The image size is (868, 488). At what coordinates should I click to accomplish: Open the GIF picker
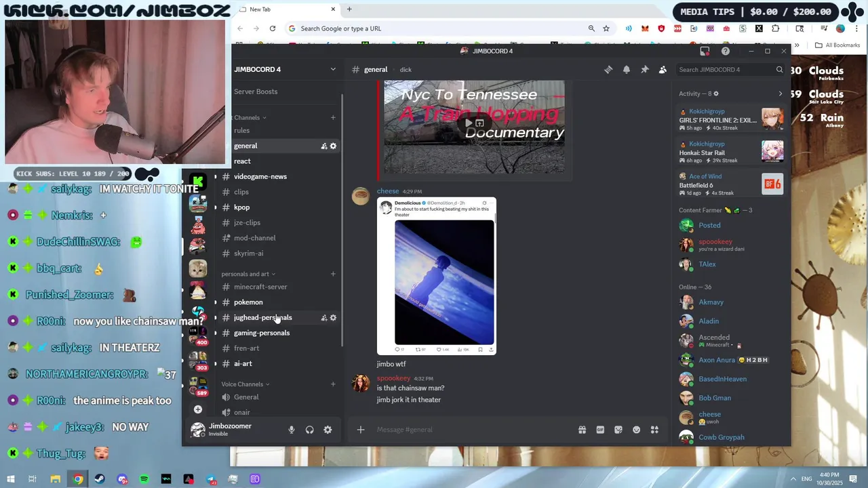click(600, 430)
